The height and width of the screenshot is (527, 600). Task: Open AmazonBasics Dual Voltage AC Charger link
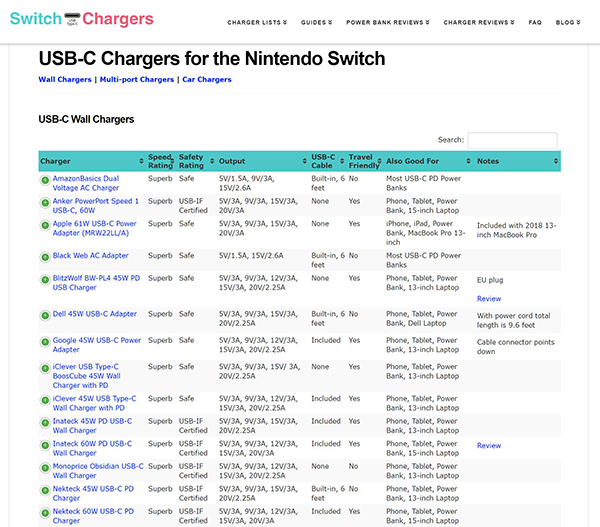pos(86,183)
